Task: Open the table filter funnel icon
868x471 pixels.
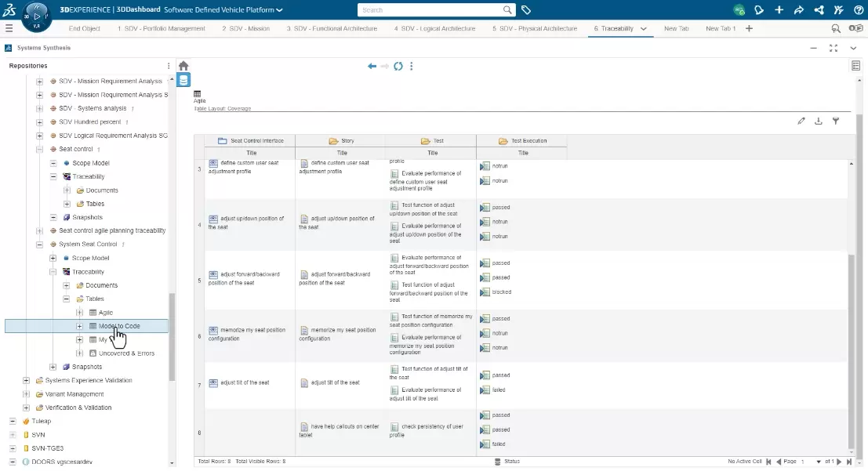Action: pyautogui.click(x=836, y=121)
